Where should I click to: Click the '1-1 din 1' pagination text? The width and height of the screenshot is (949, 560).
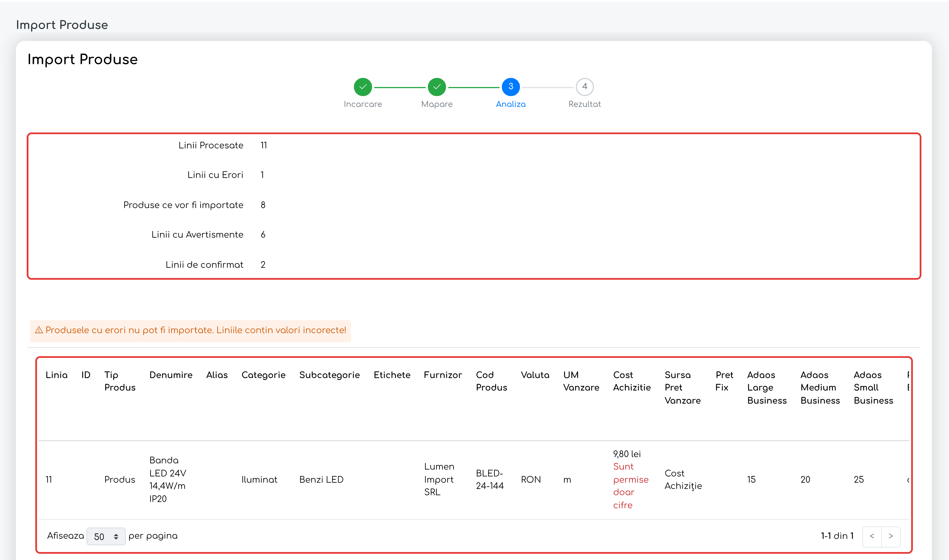tap(837, 536)
